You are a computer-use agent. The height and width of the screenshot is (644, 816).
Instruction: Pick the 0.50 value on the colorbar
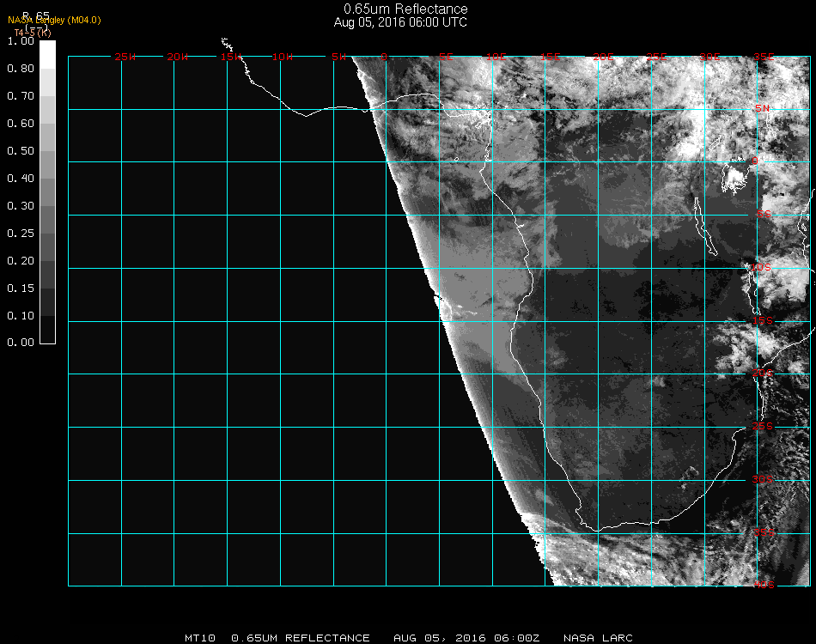click(x=20, y=151)
